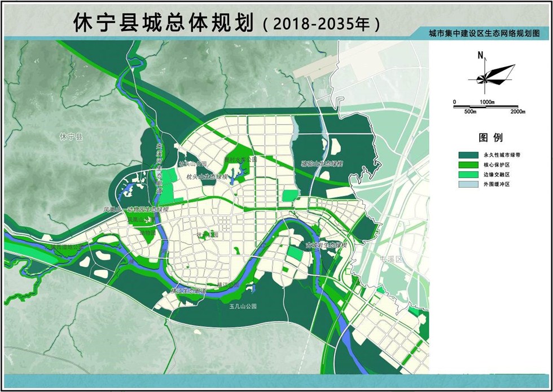Click the 图例 legend heading

tap(490, 138)
